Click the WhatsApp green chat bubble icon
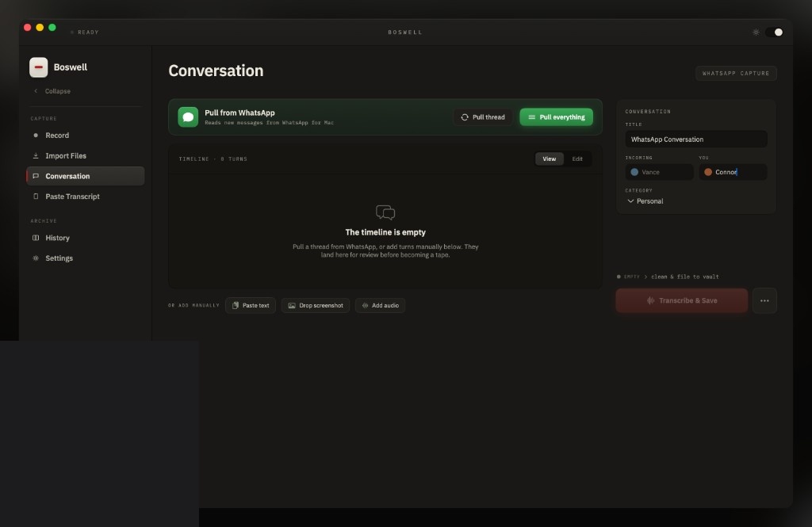This screenshot has width=812, height=527. 188,117
